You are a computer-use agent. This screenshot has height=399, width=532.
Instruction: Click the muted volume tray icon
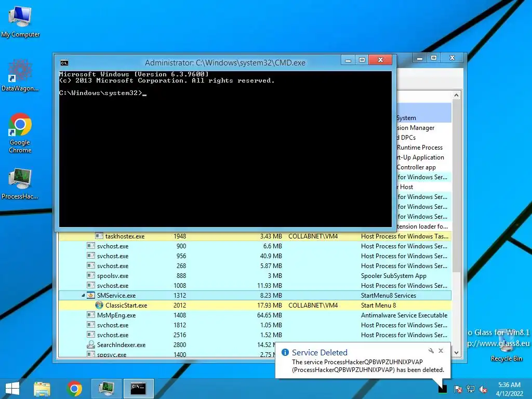point(483,389)
